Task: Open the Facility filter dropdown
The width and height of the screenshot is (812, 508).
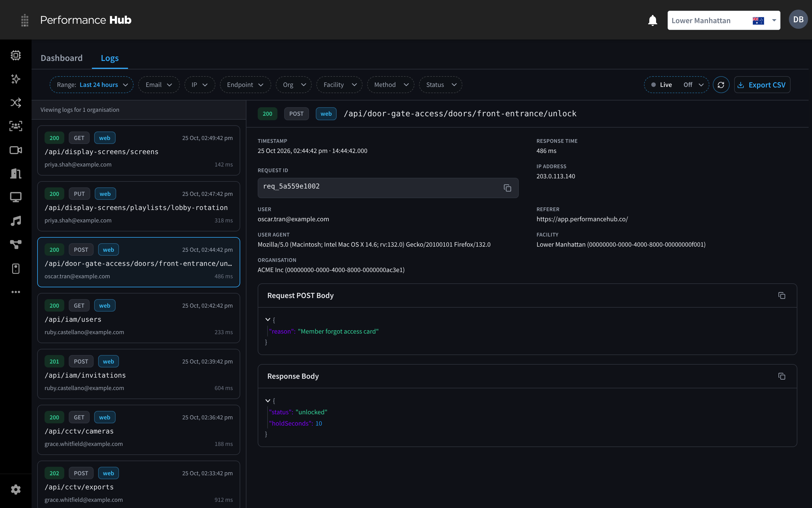Action: tap(339, 85)
